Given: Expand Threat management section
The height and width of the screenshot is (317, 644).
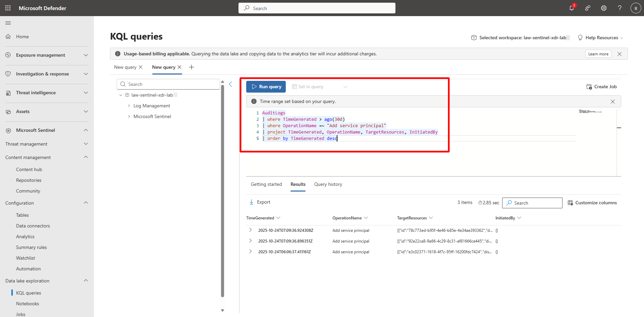Looking at the screenshot, I should [x=86, y=144].
